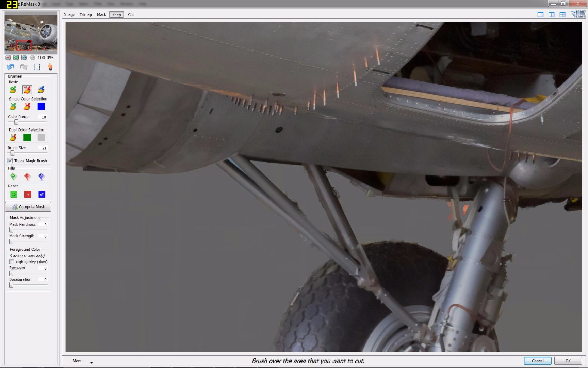Select the blue Compute basic brush

tap(41, 90)
